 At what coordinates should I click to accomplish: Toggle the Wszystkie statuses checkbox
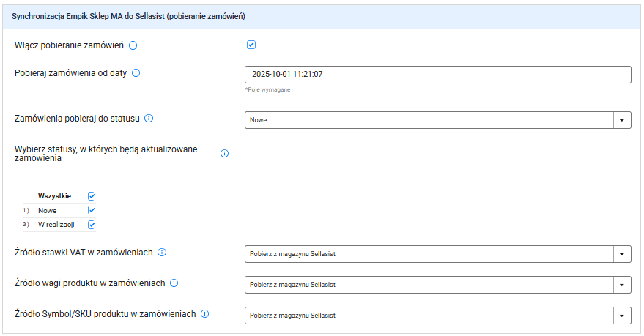(92, 196)
